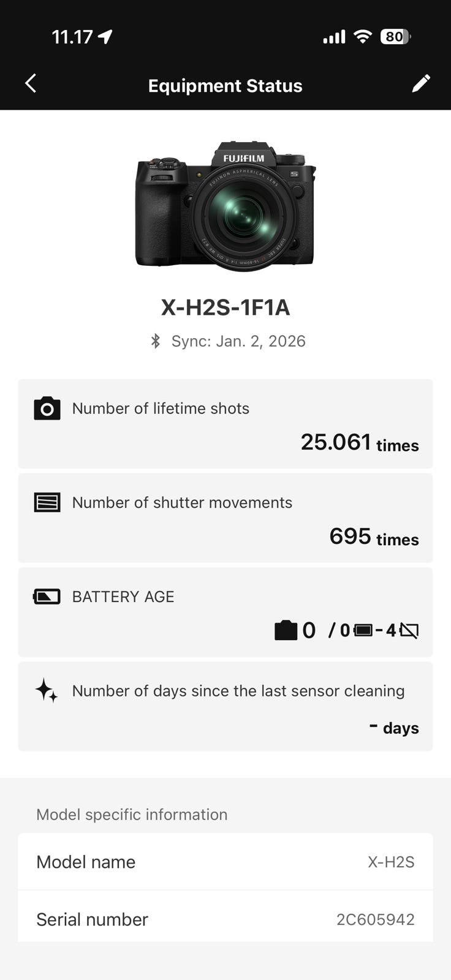Tap the Bluetooth sync icon
The image size is (451, 980).
(156, 341)
